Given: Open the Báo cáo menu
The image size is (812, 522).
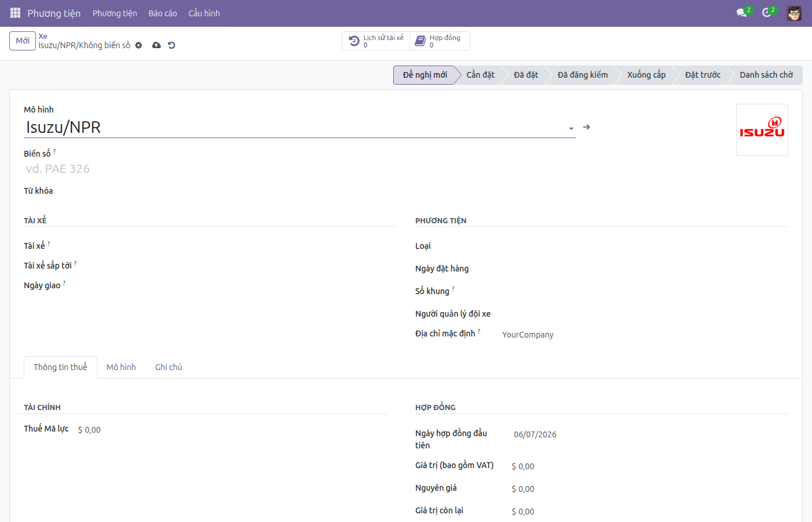Looking at the screenshot, I should point(162,13).
